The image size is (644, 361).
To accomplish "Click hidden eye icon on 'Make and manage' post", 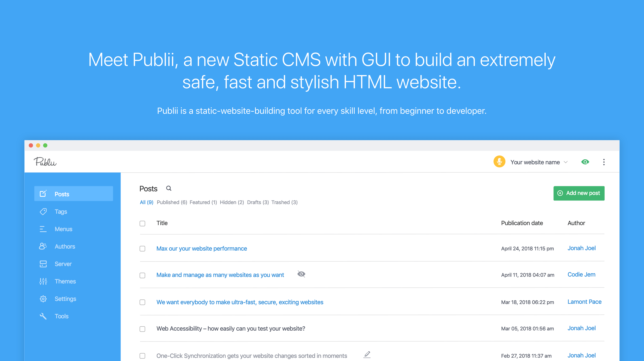I will point(301,274).
